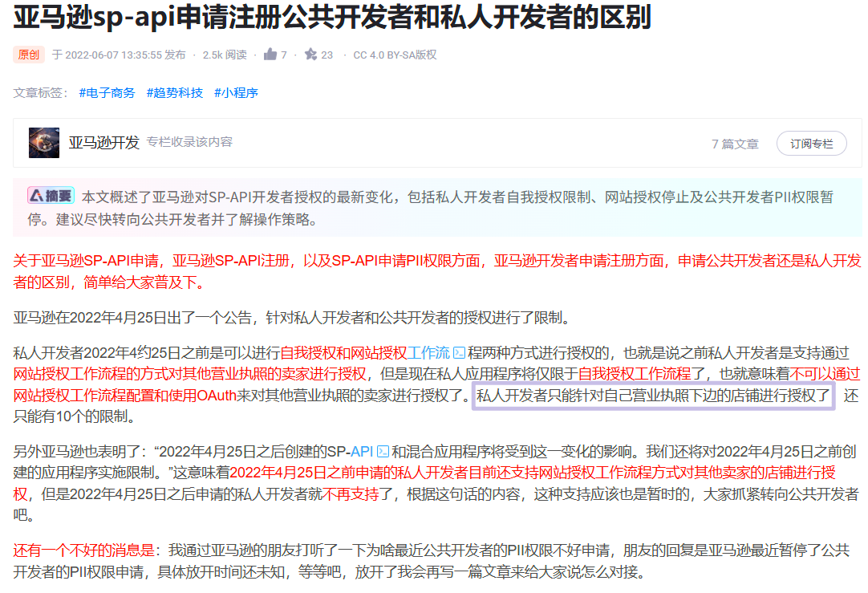Click the like count 7
This screenshot has width=868, height=593.
[284, 55]
